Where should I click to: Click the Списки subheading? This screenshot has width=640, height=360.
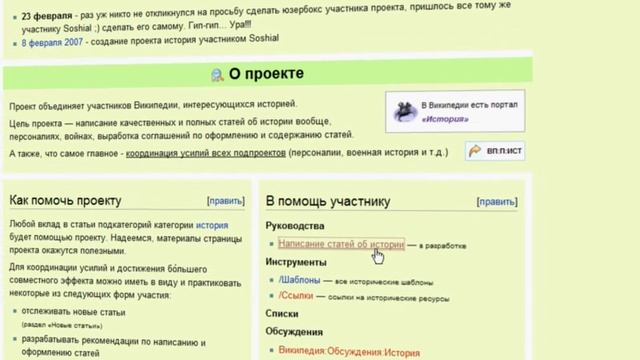282,314
